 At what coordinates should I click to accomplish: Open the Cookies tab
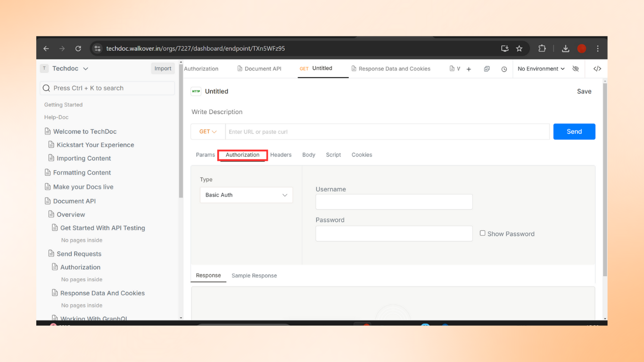point(362,155)
